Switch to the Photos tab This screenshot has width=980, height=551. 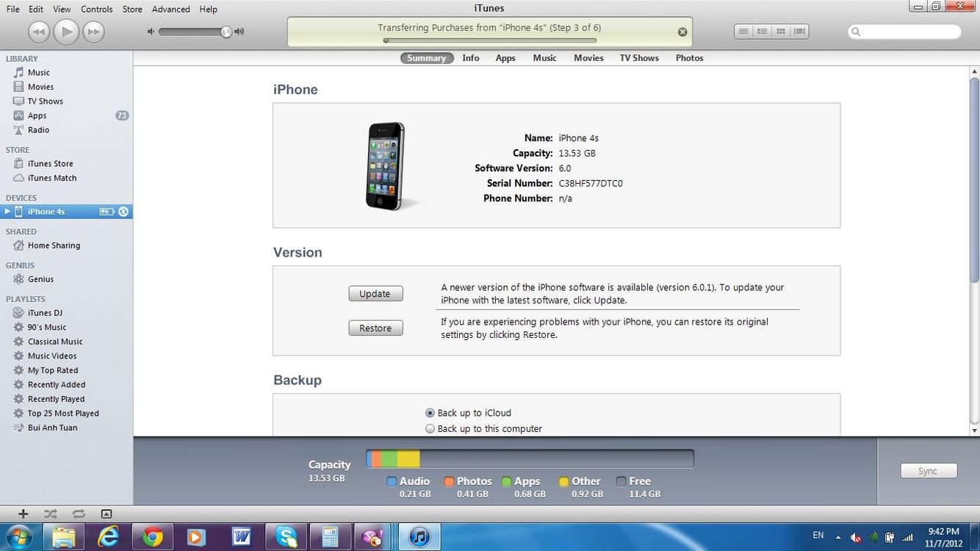tap(689, 58)
